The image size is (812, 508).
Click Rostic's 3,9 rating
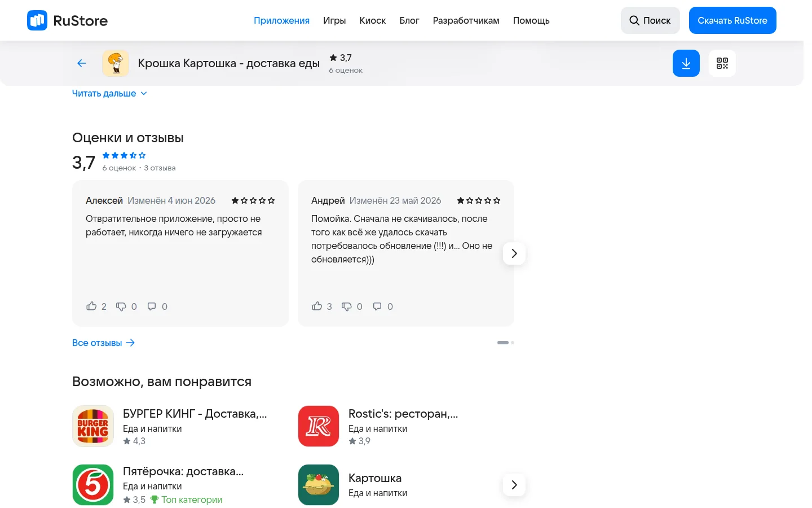(360, 441)
